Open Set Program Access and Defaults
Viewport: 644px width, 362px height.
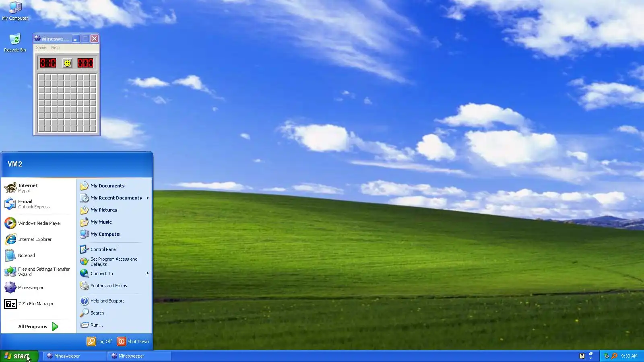pyautogui.click(x=115, y=261)
